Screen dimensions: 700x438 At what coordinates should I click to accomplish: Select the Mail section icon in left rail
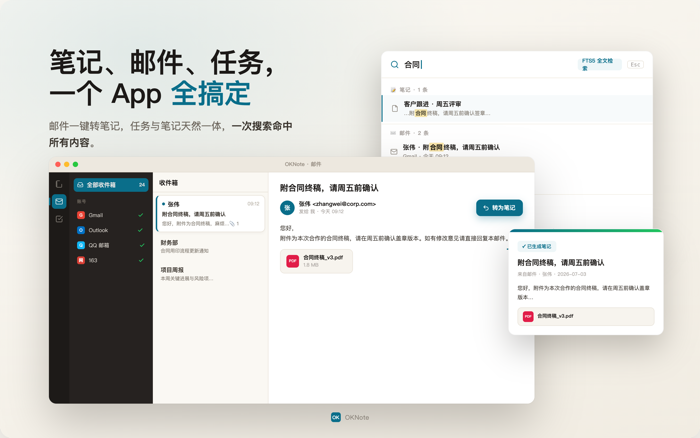pyautogui.click(x=59, y=201)
